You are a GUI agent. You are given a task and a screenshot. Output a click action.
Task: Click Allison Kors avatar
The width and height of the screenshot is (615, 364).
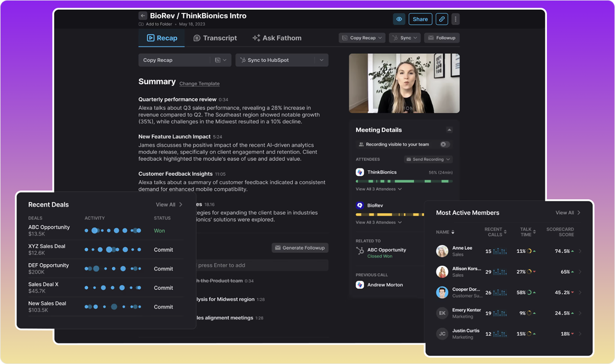point(442,272)
